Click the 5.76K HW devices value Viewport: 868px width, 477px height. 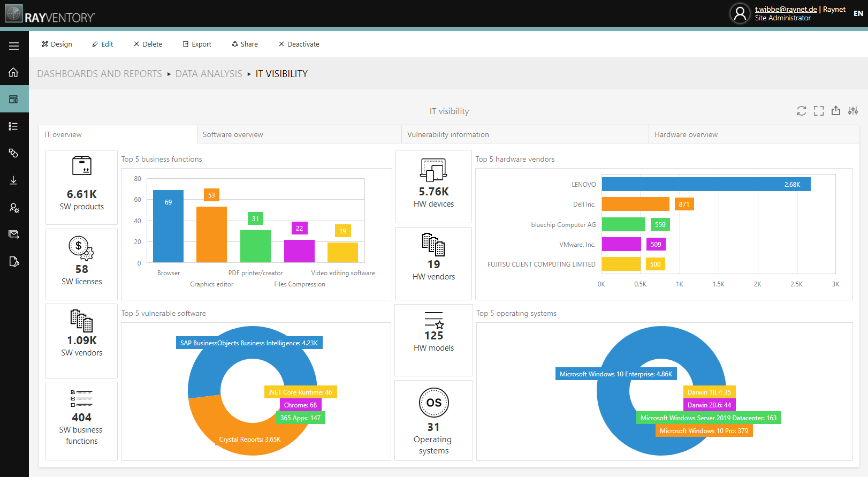click(434, 192)
